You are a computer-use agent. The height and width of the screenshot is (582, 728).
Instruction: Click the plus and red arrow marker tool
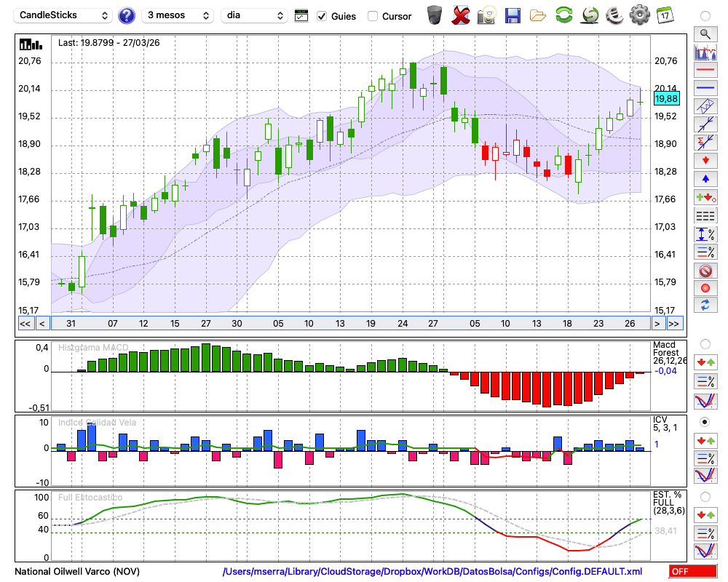point(705,197)
